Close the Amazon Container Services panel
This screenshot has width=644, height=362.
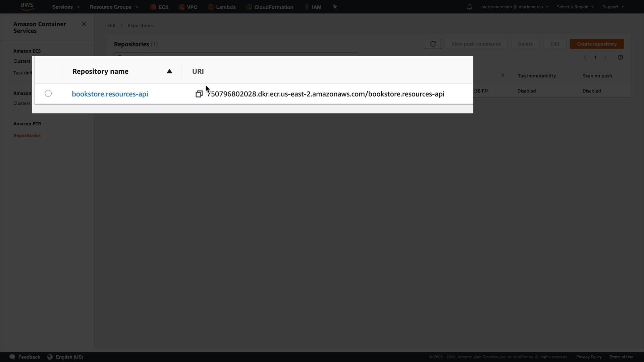pos(84,24)
